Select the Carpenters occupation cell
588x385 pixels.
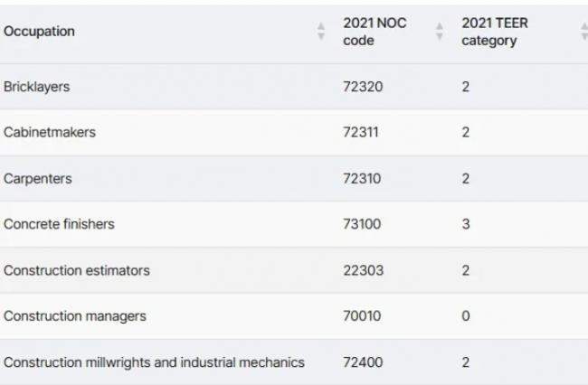(x=38, y=179)
